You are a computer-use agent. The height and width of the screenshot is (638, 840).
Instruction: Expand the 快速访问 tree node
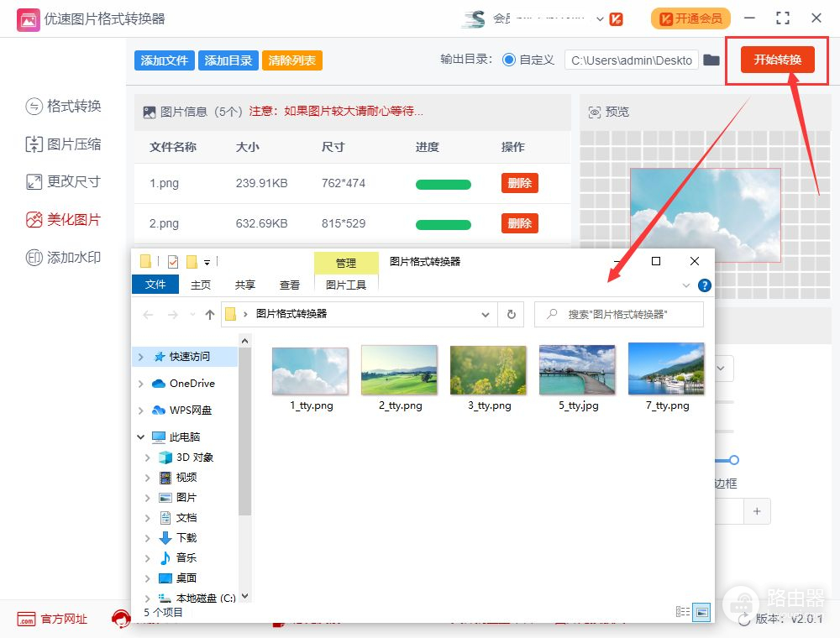coord(140,357)
